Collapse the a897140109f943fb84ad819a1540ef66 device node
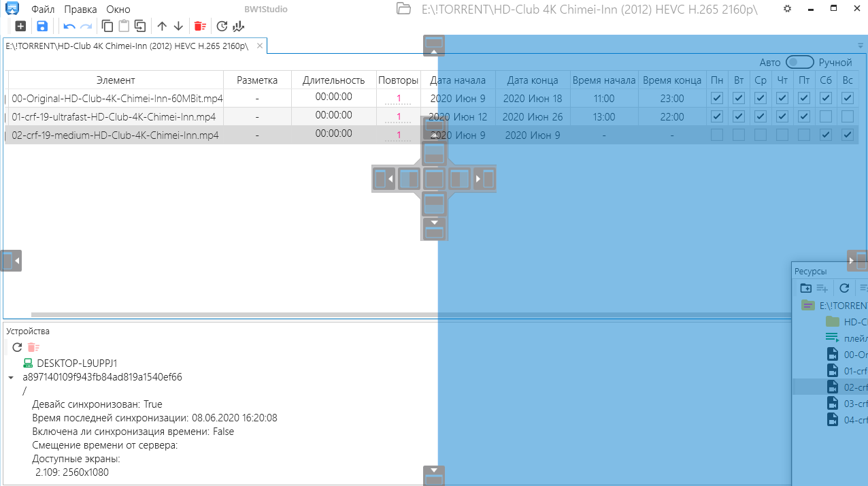 [x=11, y=377]
